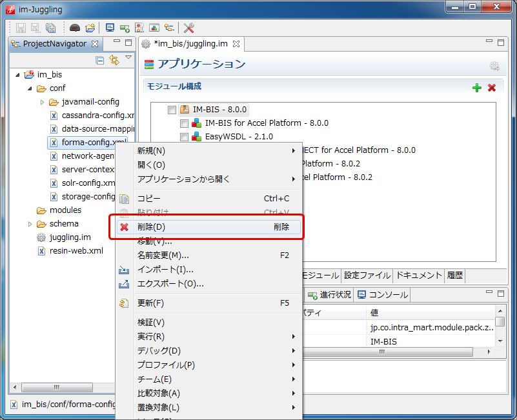Collapse the im_bis project node
Image resolution: width=517 pixels, height=420 pixels.
(17, 75)
